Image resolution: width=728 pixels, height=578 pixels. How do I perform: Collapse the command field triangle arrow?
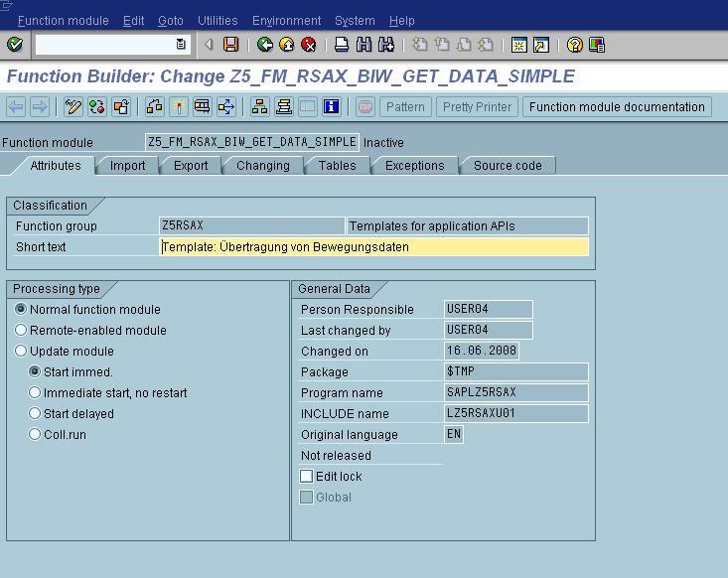coord(209,45)
